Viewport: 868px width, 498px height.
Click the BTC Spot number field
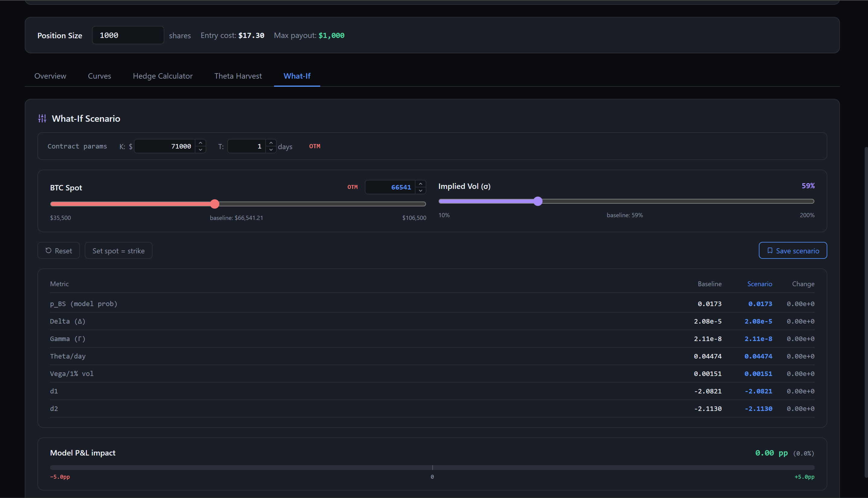coord(390,187)
